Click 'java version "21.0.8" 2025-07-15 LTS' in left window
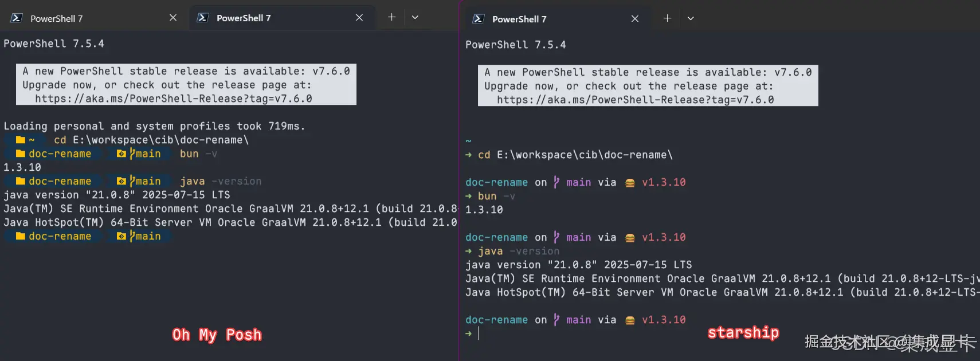This screenshot has height=361, width=980. (x=117, y=195)
